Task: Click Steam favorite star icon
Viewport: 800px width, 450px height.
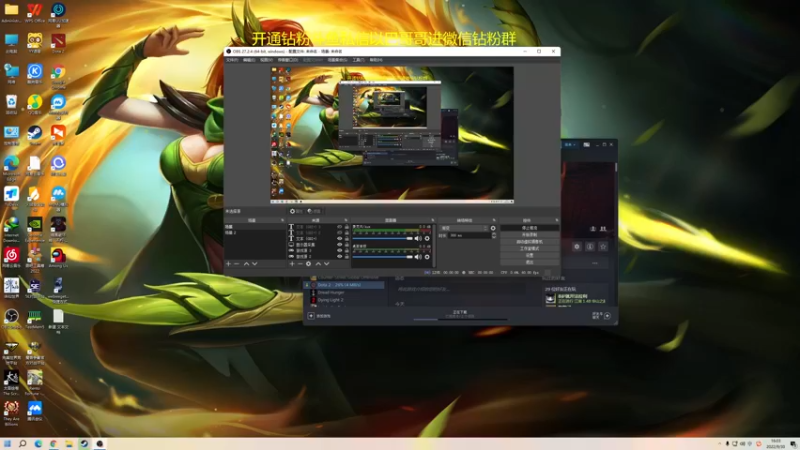Action: coord(603,246)
